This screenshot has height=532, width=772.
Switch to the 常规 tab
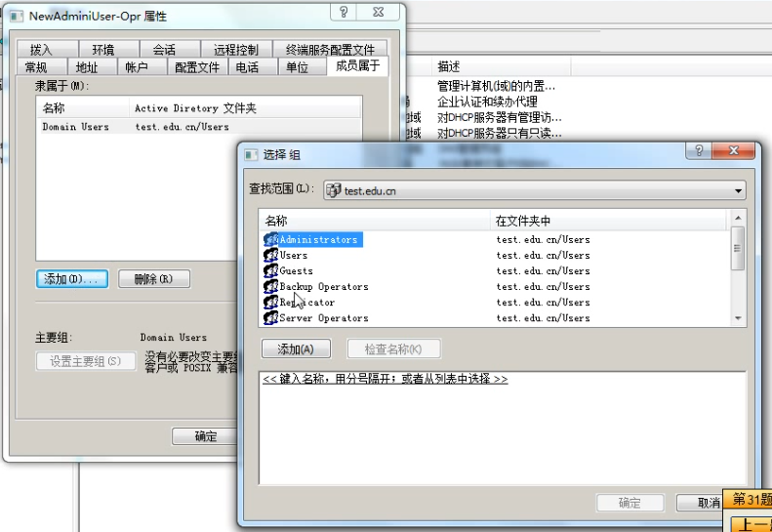click(x=36, y=67)
